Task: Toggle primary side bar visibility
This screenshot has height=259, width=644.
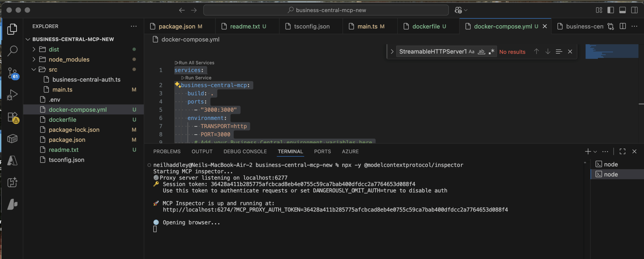Action: pyautogui.click(x=611, y=10)
